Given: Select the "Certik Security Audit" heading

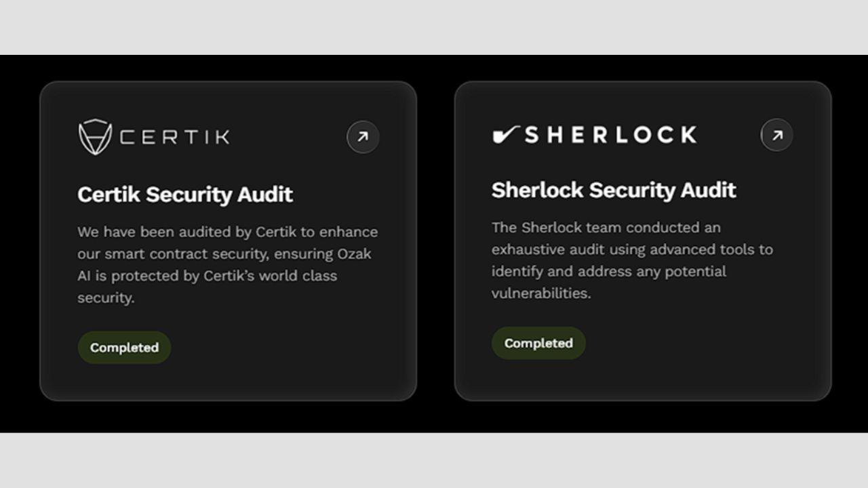Looking at the screenshot, I should point(185,195).
